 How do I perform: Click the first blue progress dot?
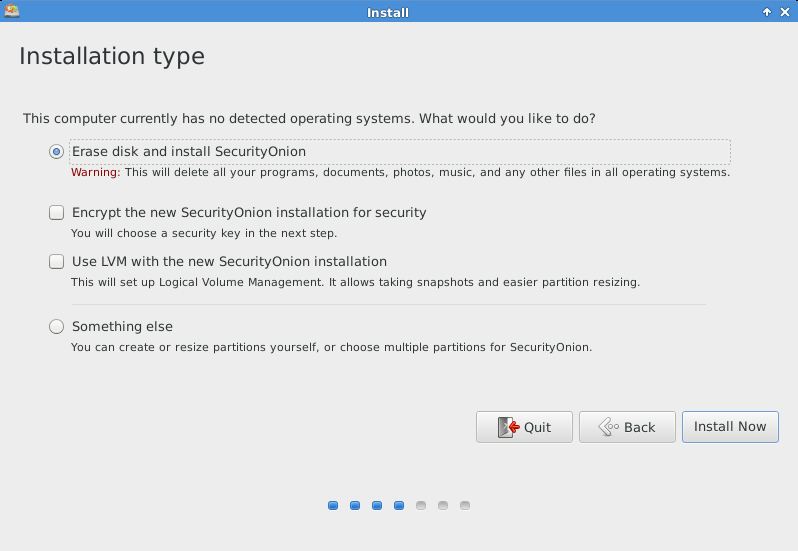click(333, 506)
